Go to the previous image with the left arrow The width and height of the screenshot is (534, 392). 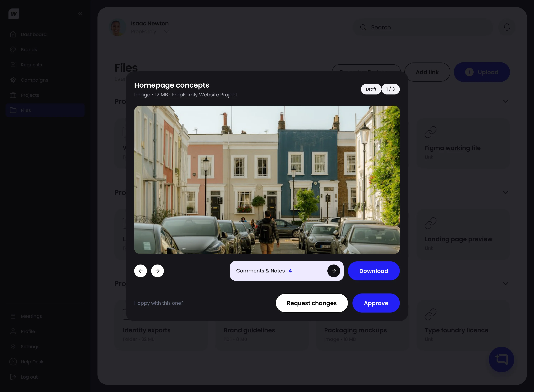coord(141,271)
